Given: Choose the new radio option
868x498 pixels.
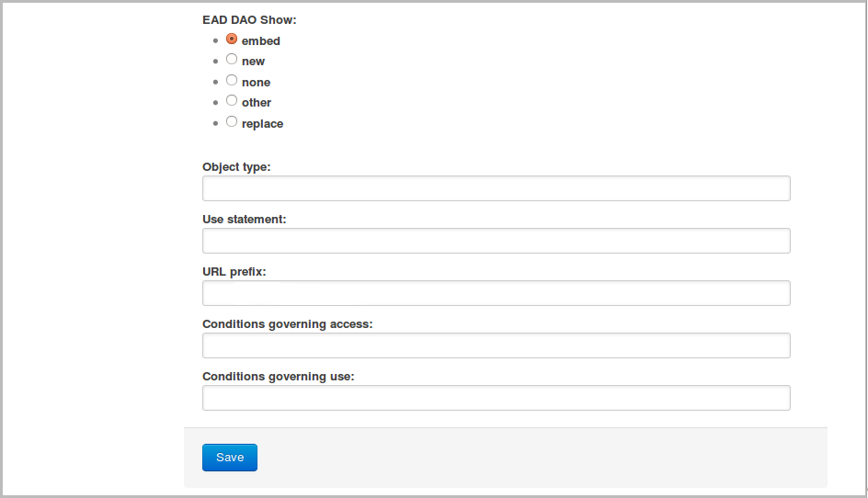Looking at the screenshot, I should (x=232, y=60).
